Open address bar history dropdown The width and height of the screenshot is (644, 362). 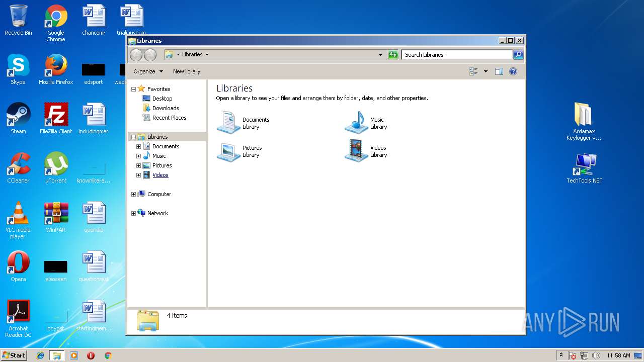[x=380, y=55]
